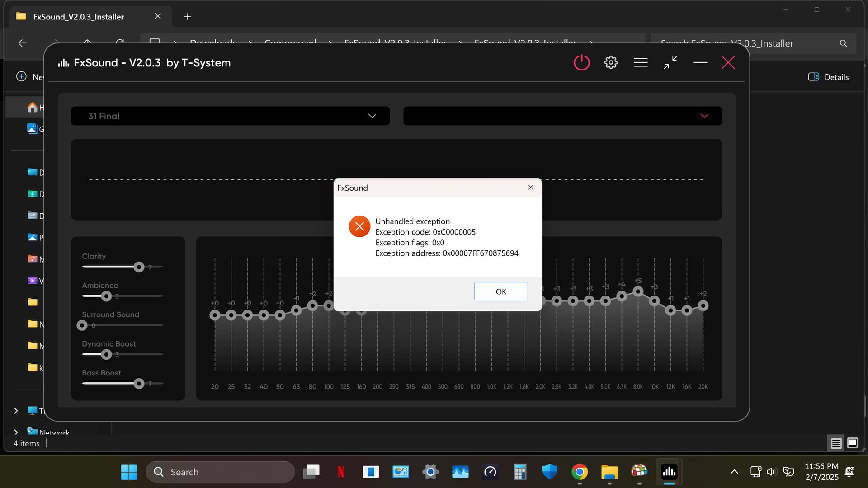Click the Explorer search box

pyautogui.click(x=754, y=43)
